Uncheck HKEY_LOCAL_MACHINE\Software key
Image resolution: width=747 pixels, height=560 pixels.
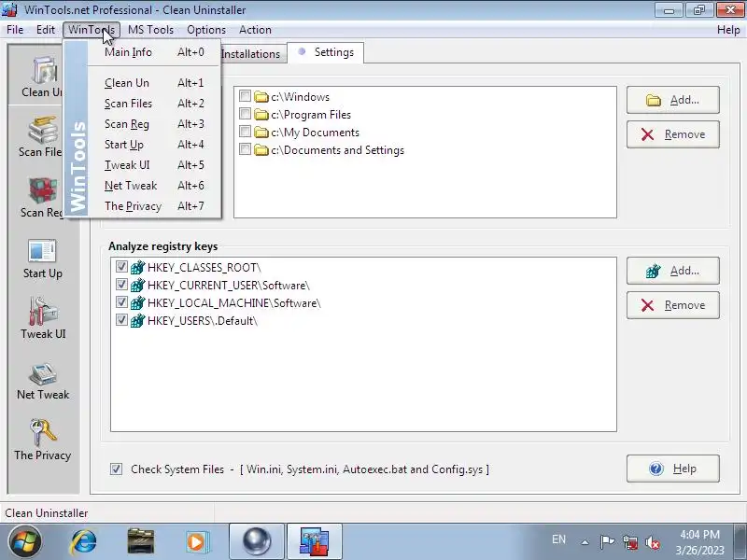coord(121,301)
